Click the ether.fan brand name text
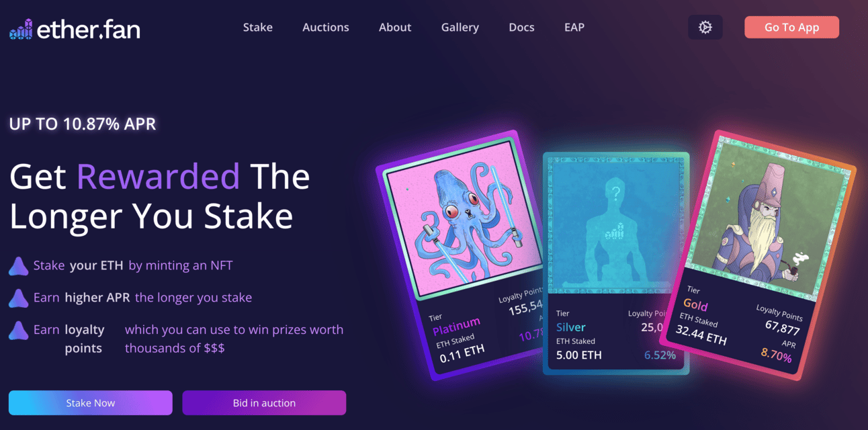Screen dimensions: 868x430 pyautogui.click(x=89, y=30)
